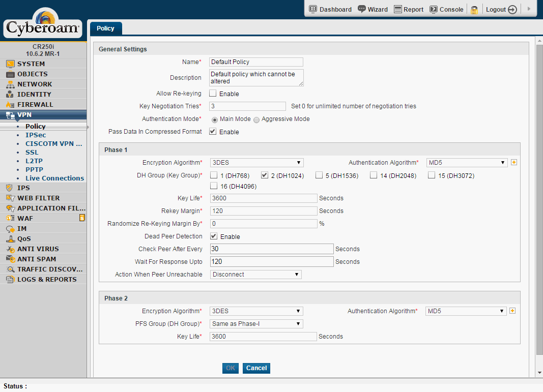This screenshot has width=543, height=392.
Task: Click the OK button
Action: pyautogui.click(x=231, y=368)
